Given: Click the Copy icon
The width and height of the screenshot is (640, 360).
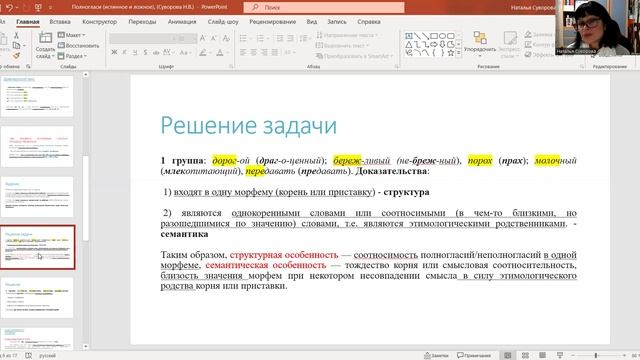Looking at the screenshot, I should 16,45.
